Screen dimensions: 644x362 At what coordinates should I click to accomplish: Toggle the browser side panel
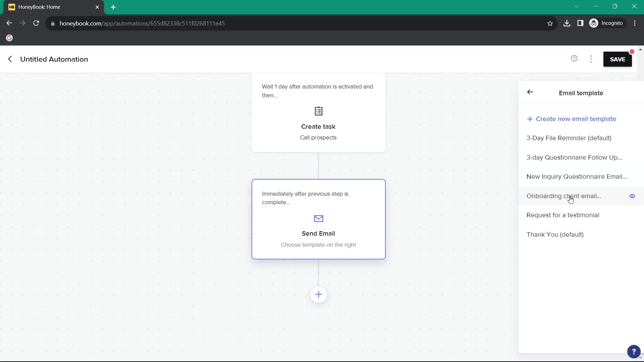click(x=580, y=23)
